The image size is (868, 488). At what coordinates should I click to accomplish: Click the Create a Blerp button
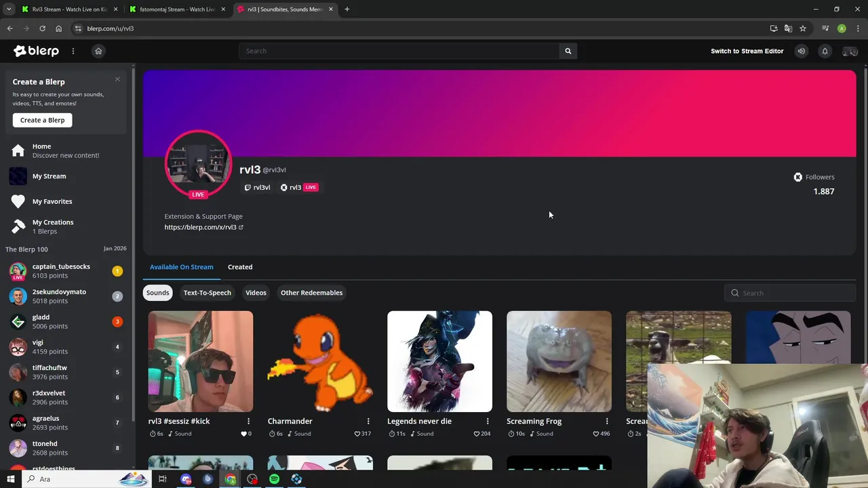tap(42, 120)
